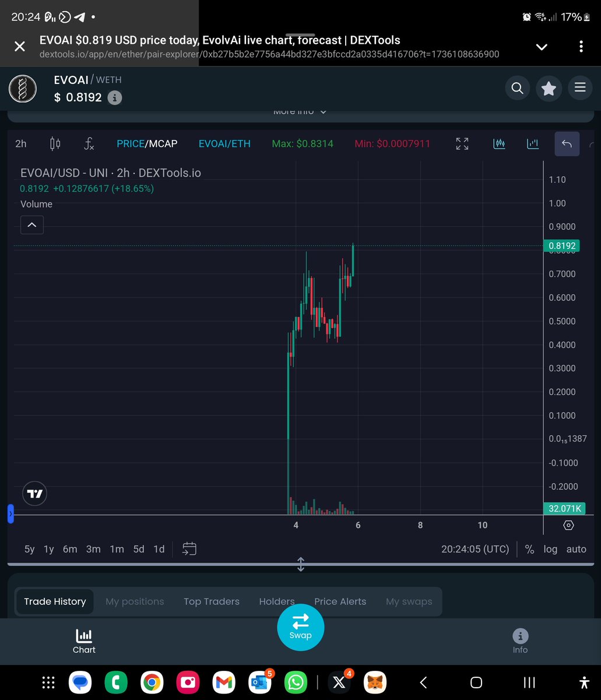601x700 pixels.
Task: Open the DEXTools hamburger menu
Action: 580,88
